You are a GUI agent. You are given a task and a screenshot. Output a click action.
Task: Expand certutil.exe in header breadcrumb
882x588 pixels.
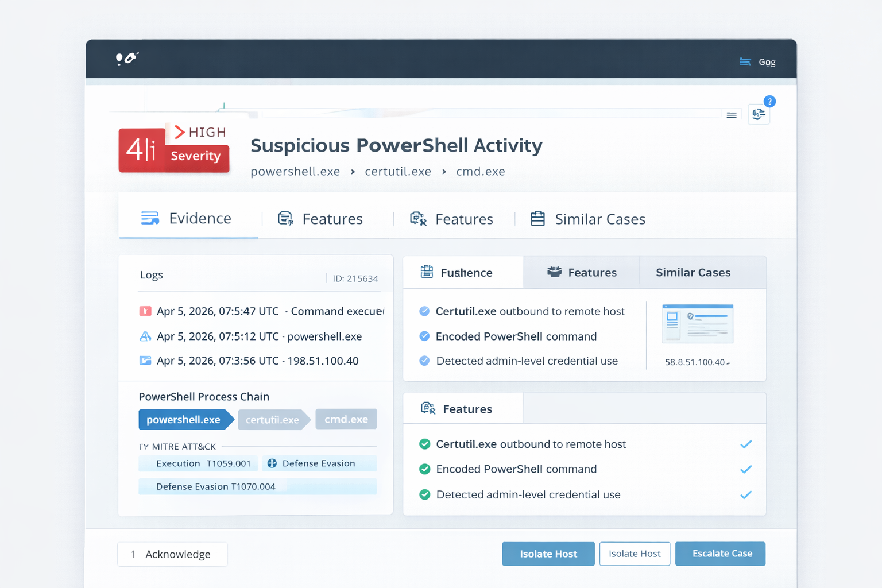click(398, 172)
